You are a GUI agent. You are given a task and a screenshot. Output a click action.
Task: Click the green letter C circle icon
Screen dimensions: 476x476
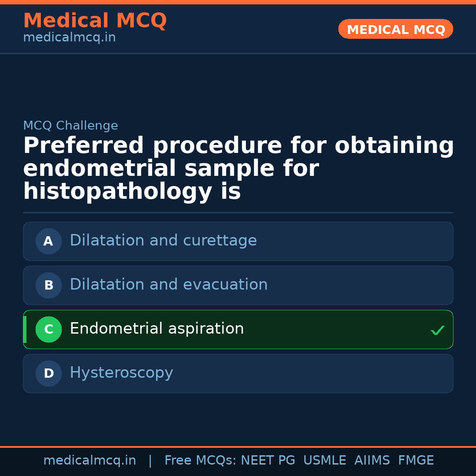pos(48,329)
